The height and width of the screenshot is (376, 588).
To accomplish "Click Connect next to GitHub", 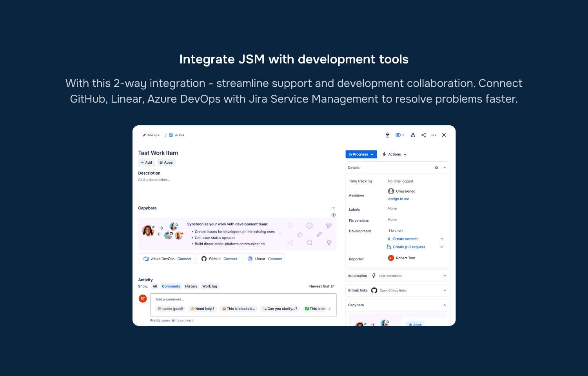I will tap(230, 258).
